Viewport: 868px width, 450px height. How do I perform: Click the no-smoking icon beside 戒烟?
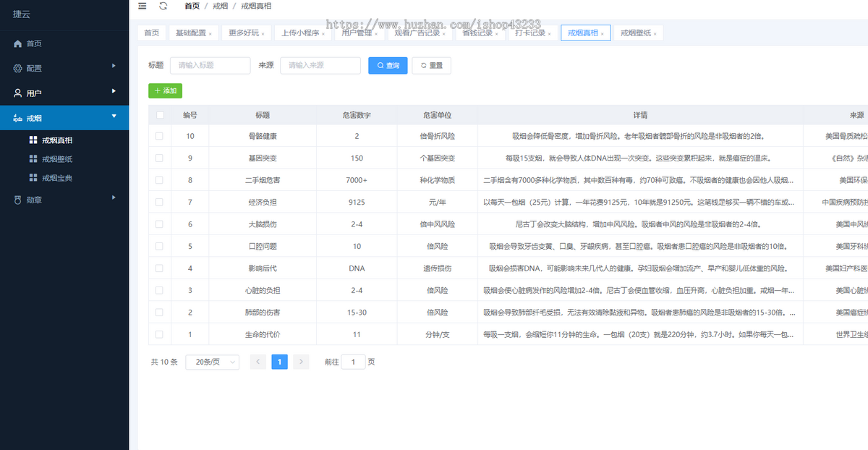[18, 118]
